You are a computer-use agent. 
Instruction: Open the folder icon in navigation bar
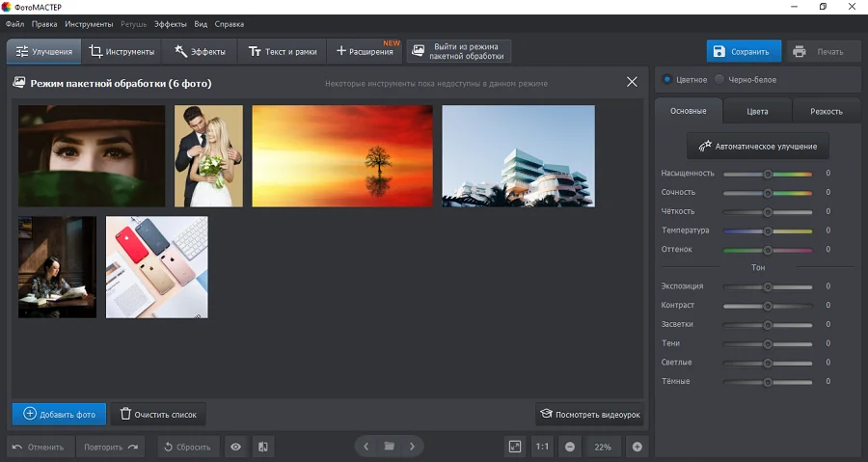coord(390,447)
